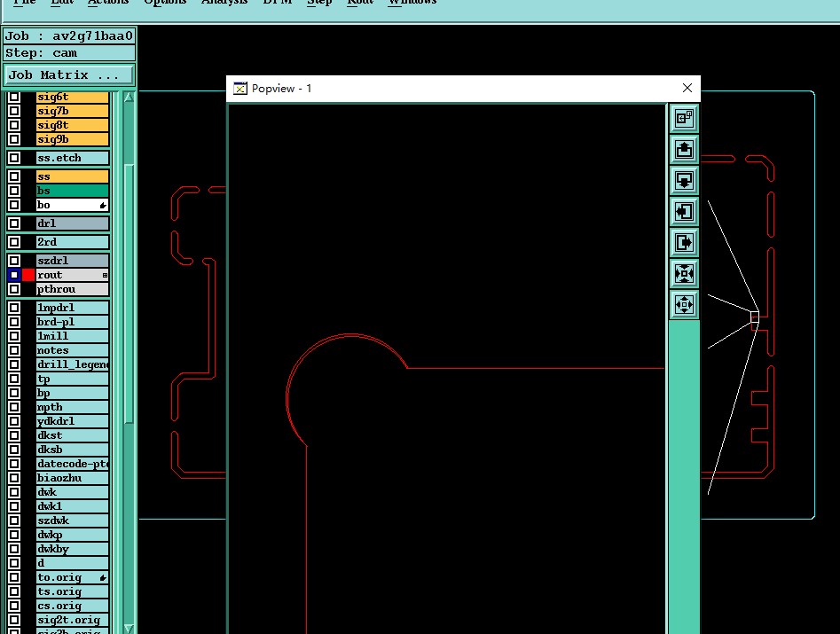The width and height of the screenshot is (840, 634).
Task: Toggle the affected checkbox for layer ss.etch
Action: click(x=14, y=158)
